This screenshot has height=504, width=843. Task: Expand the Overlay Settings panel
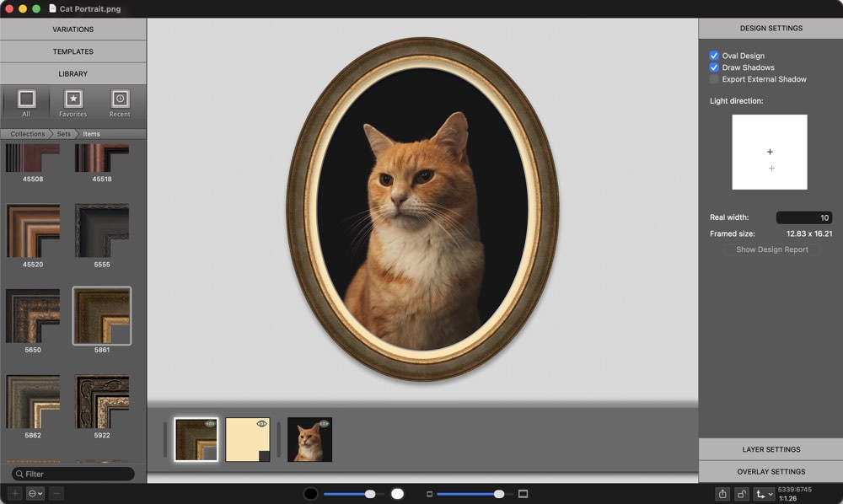[771, 471]
